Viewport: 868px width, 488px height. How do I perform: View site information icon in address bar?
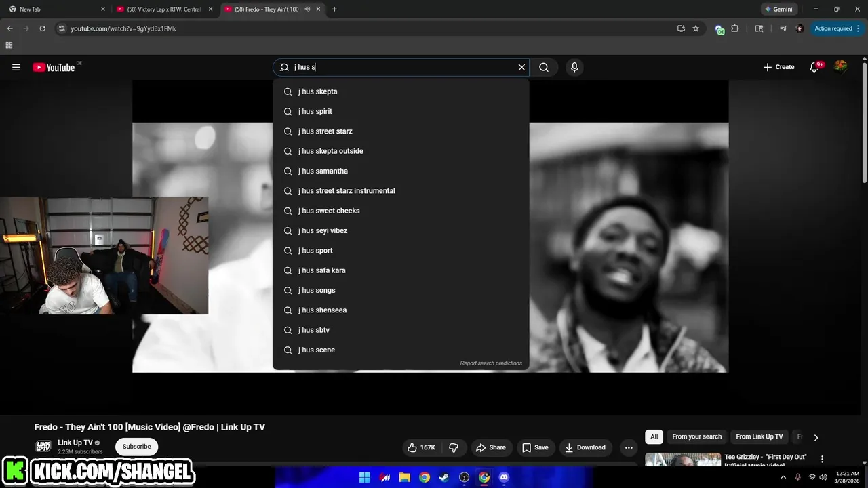tap(62, 28)
